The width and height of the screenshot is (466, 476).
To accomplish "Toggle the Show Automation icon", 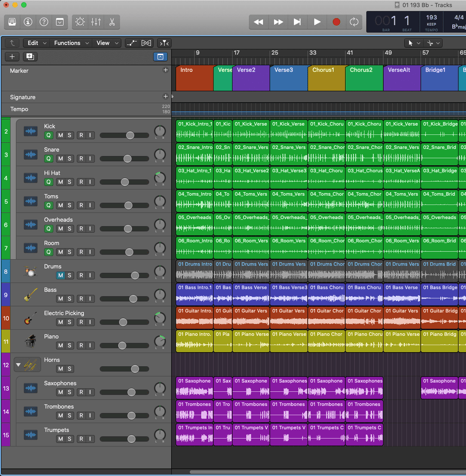I will pos(132,43).
